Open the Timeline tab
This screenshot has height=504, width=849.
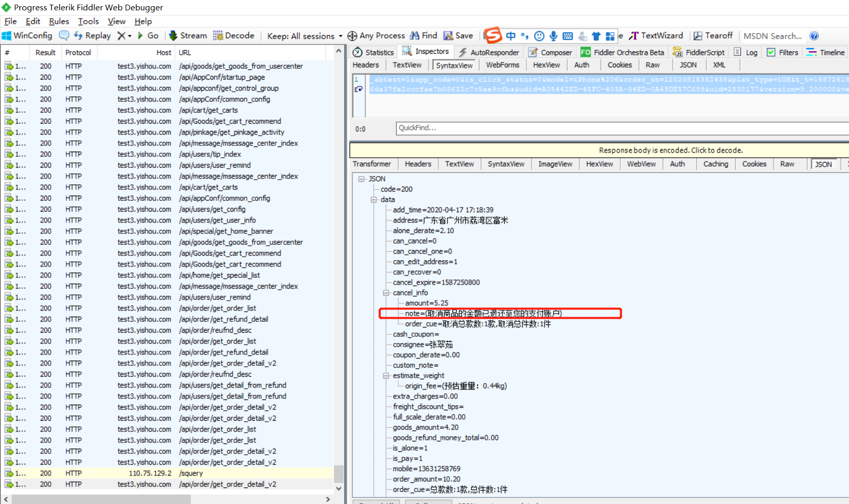point(826,52)
